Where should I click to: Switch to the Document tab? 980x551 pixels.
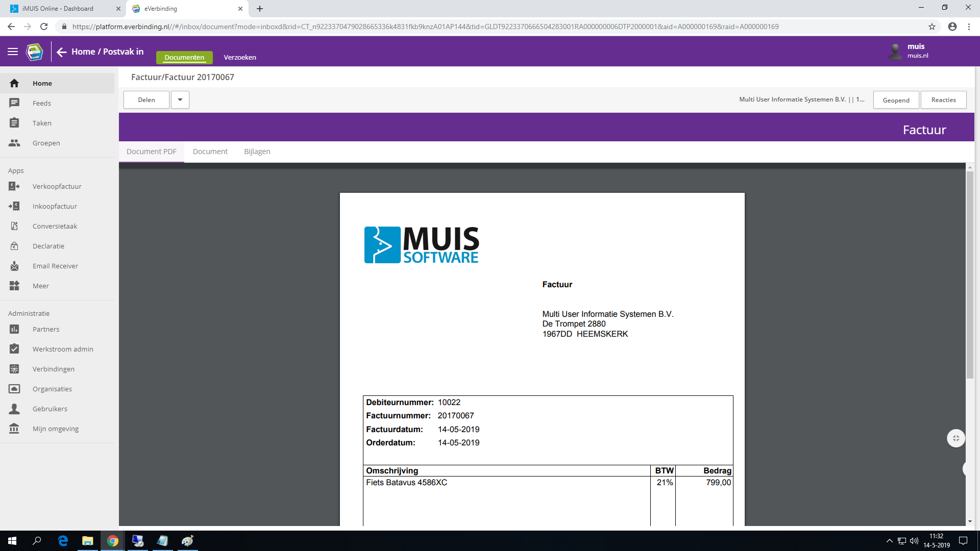pyautogui.click(x=210, y=152)
